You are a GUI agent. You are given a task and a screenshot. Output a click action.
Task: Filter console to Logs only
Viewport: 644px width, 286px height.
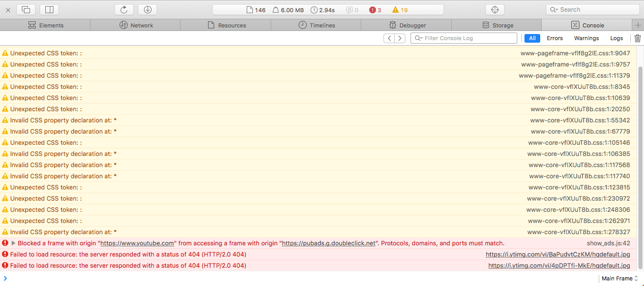(x=617, y=38)
